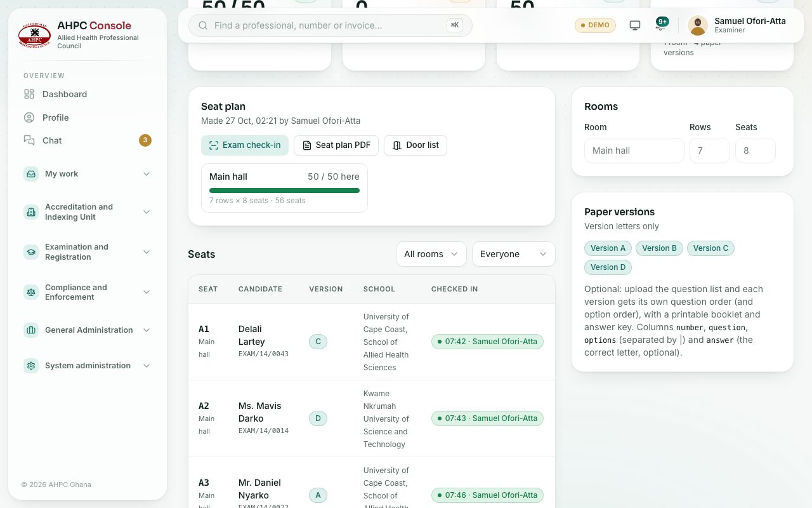
Task: Download the Seat plan PDF
Action: coord(336,145)
